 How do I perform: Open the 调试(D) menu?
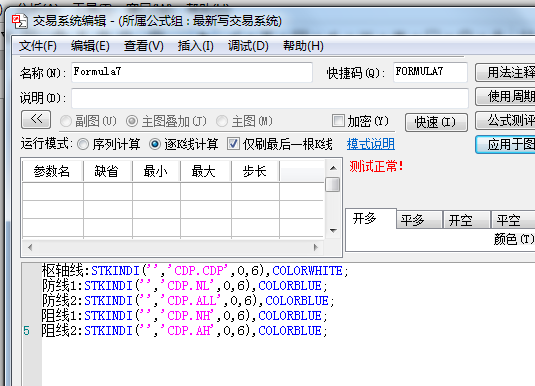tap(248, 46)
